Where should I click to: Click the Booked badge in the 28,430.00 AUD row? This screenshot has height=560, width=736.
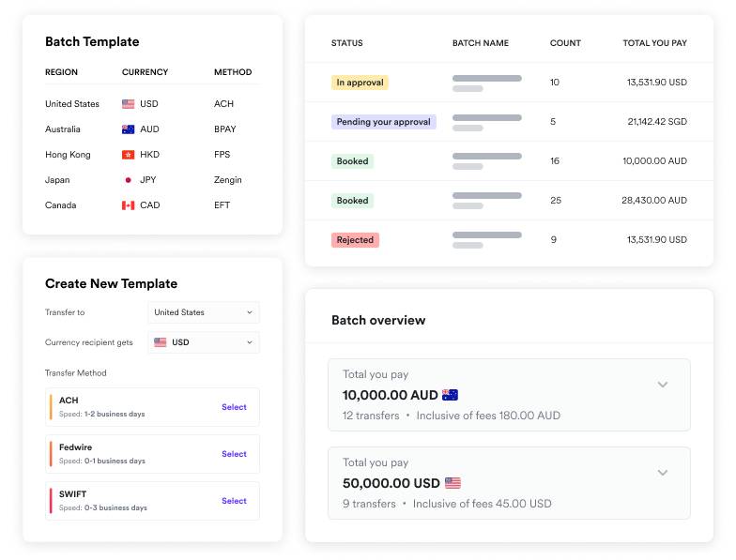(x=352, y=201)
